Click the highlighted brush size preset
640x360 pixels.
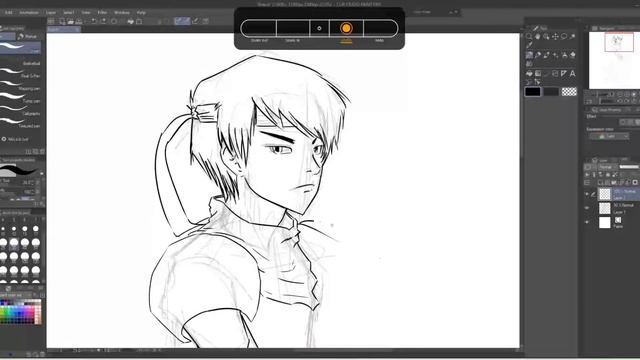coord(14,243)
